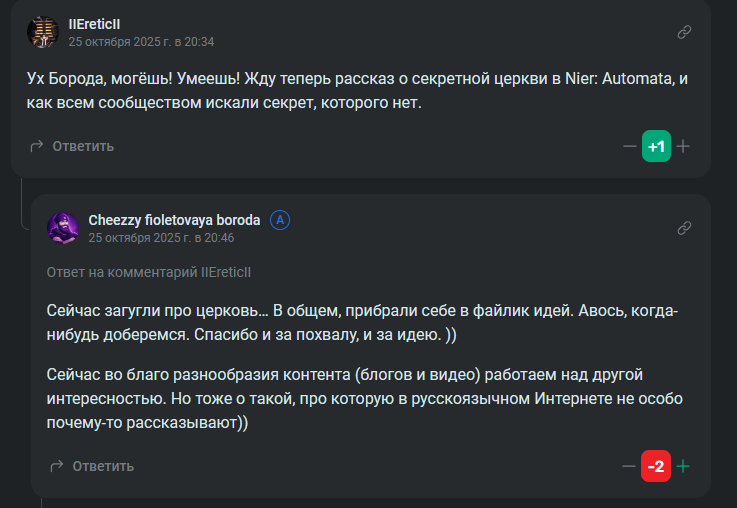Viewport: 737px width, 508px height.
Task: Copy permalink icon of Cheezzy's reply
Action: click(x=684, y=228)
